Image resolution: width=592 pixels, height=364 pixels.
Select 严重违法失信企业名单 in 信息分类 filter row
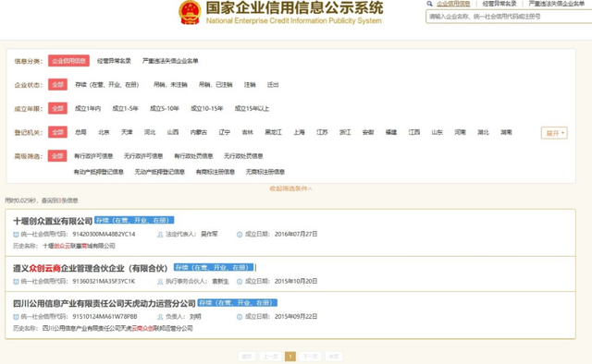tap(170, 61)
